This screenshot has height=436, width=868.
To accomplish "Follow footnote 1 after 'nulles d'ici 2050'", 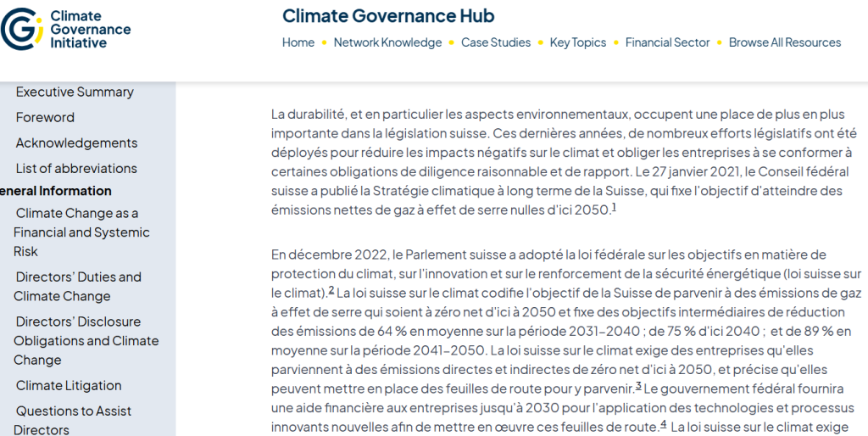I will pos(614,208).
